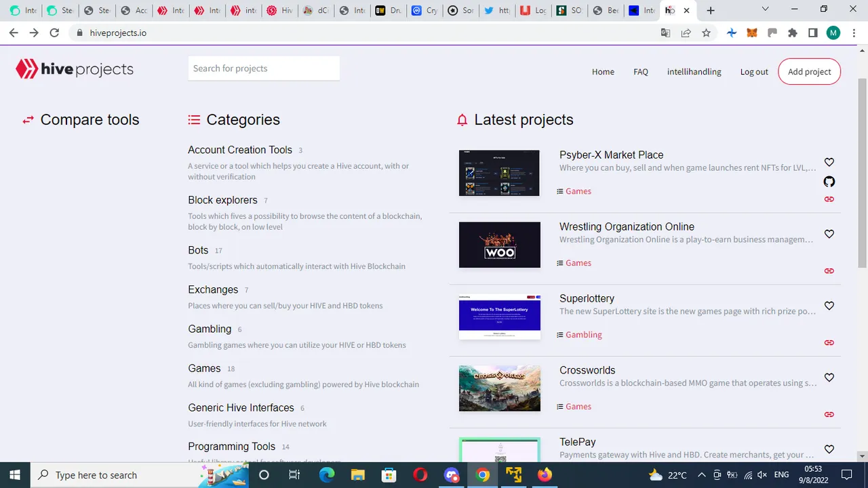Screen dimensions: 868x488
Task: Open the browser extensions puzzle icon
Action: pos(792,33)
